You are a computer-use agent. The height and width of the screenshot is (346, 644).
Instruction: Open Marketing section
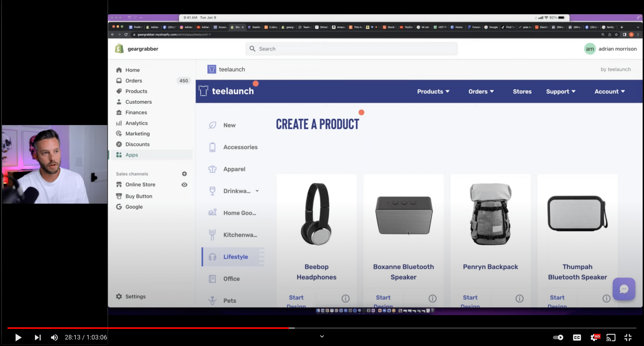pos(137,133)
